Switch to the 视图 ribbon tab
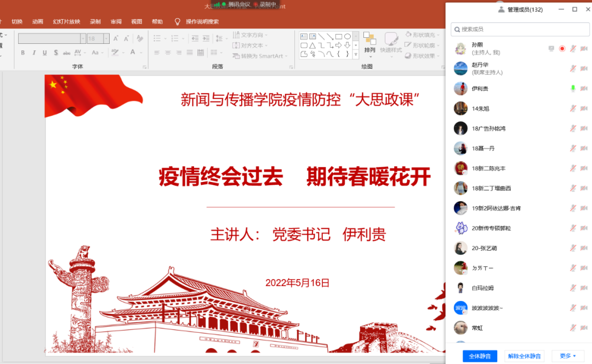This screenshot has height=364, width=592. coord(136,22)
